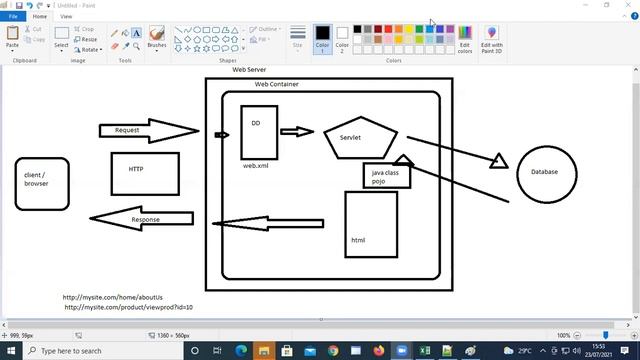This screenshot has height=360, width=640.
Task: Click Edit with Paint 3D
Action: (x=492, y=40)
